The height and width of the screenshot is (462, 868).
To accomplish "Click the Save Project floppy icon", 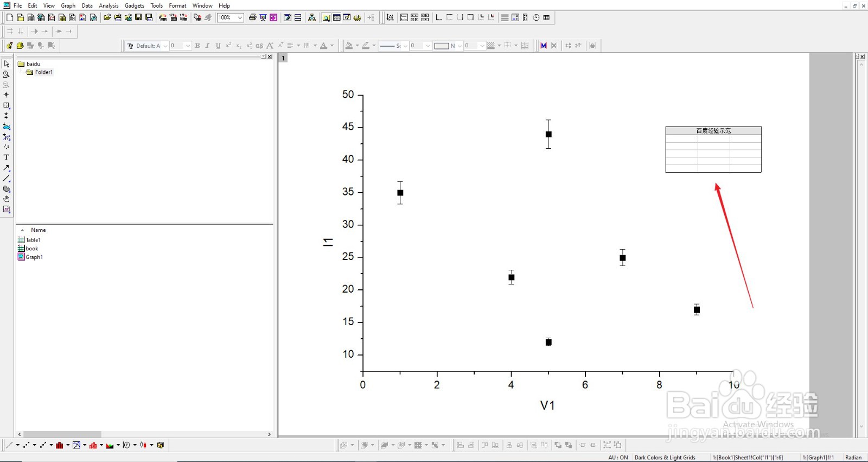I will (139, 17).
